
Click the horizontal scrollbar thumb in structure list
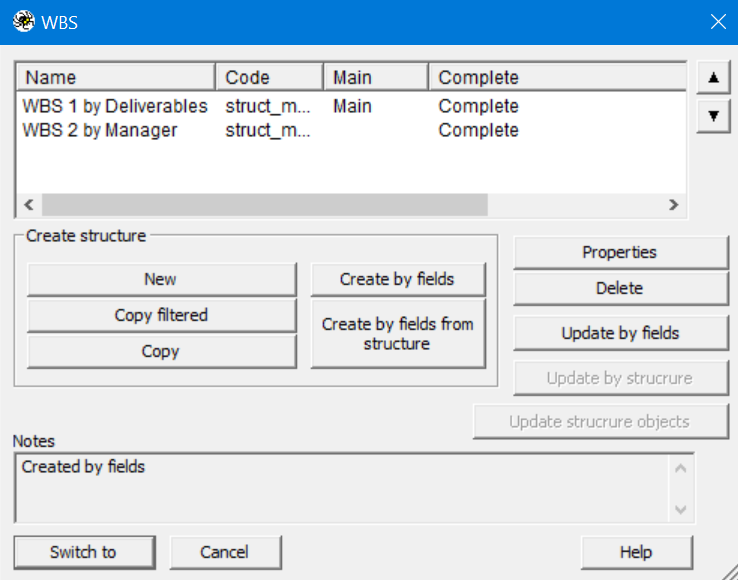coord(265,205)
